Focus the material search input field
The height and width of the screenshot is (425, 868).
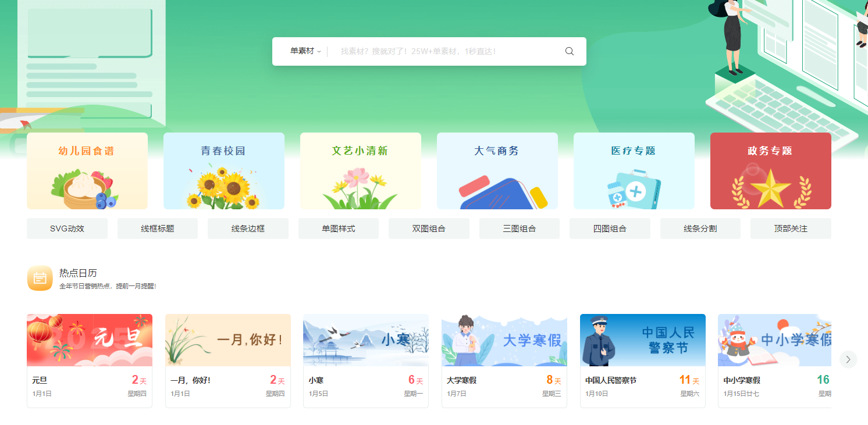(445, 51)
